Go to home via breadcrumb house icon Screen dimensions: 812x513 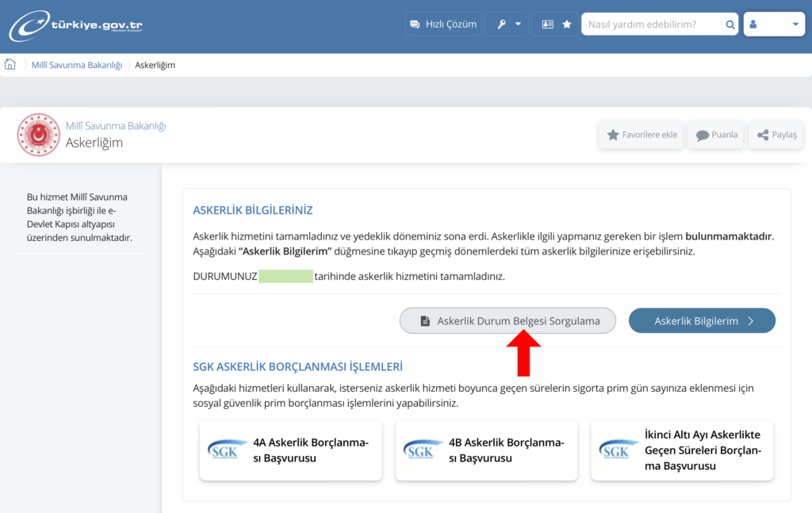[10, 65]
